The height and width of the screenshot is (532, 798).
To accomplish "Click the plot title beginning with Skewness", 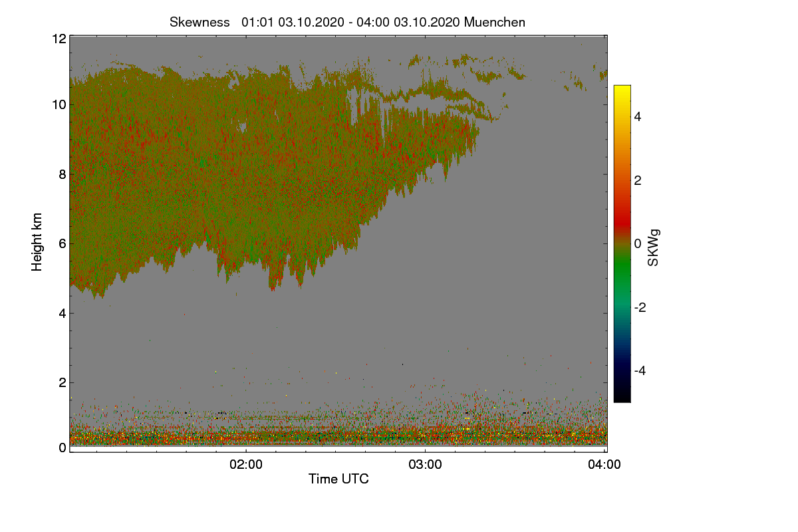I will coord(347,22).
